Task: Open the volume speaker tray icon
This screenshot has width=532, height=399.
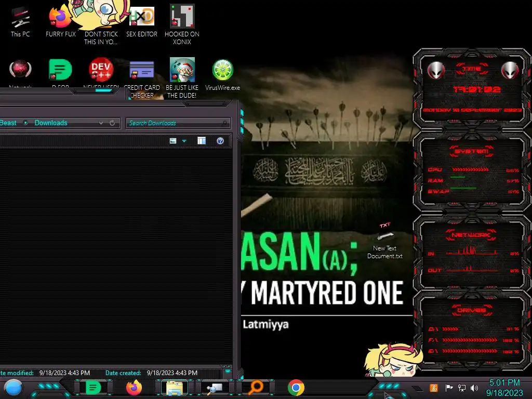Action: pyautogui.click(x=474, y=388)
